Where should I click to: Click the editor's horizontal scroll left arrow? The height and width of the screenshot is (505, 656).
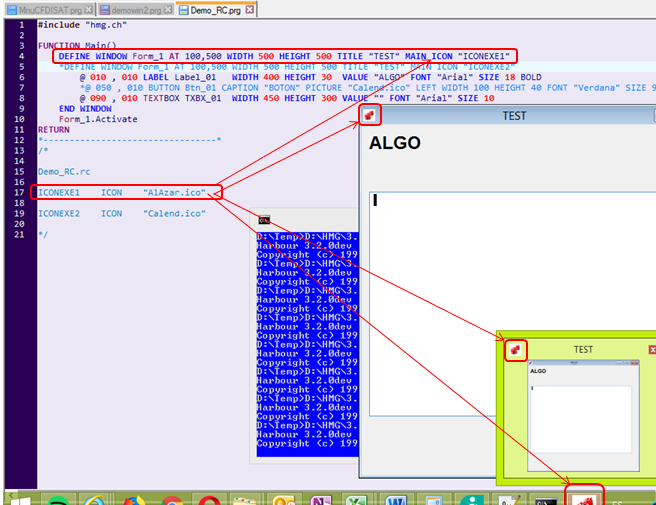(11, 495)
